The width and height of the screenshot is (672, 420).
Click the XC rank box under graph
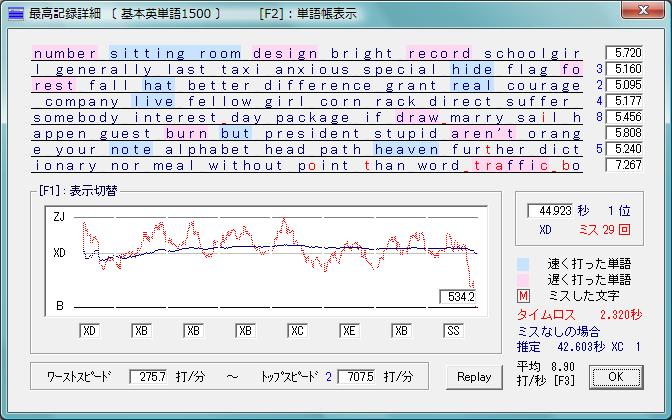click(x=297, y=331)
